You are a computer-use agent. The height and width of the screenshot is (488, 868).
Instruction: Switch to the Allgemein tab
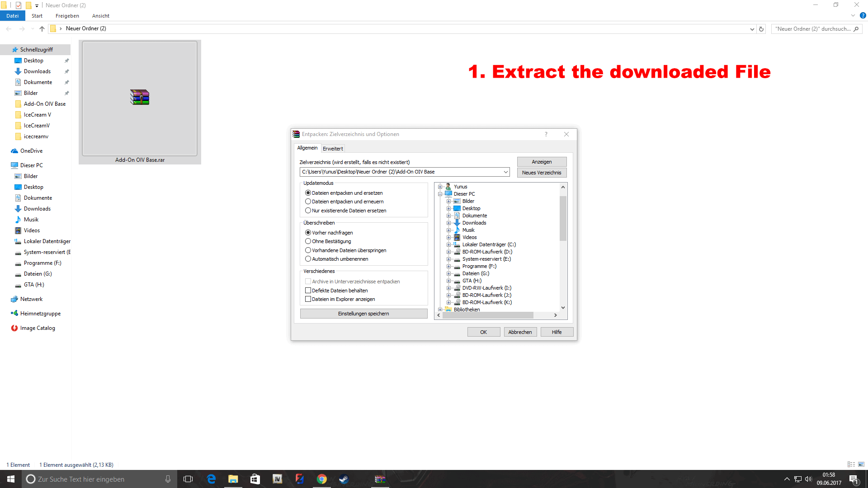tap(307, 148)
